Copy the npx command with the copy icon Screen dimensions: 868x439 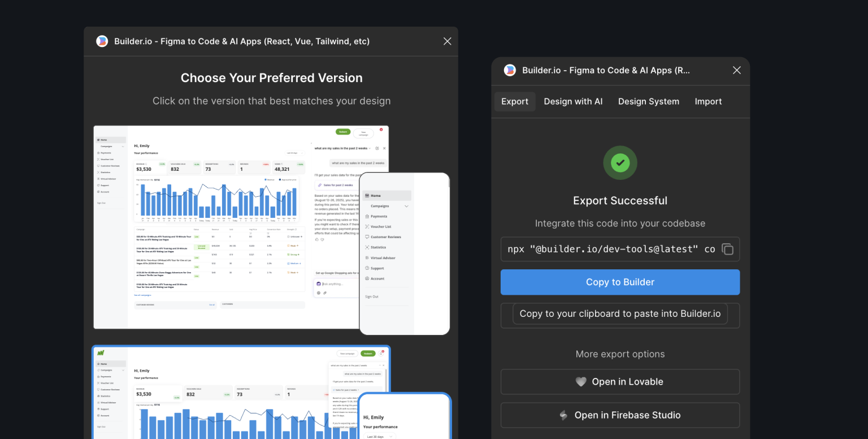728,249
